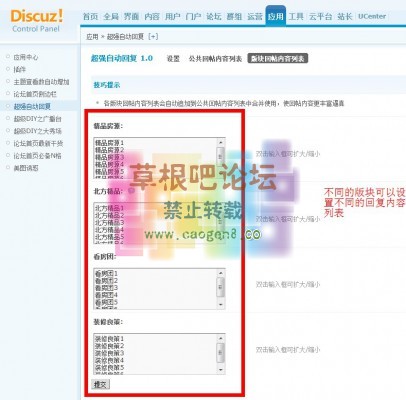Click the 超强自动回复 1.0 page title
The image size is (406, 400).
tap(122, 58)
